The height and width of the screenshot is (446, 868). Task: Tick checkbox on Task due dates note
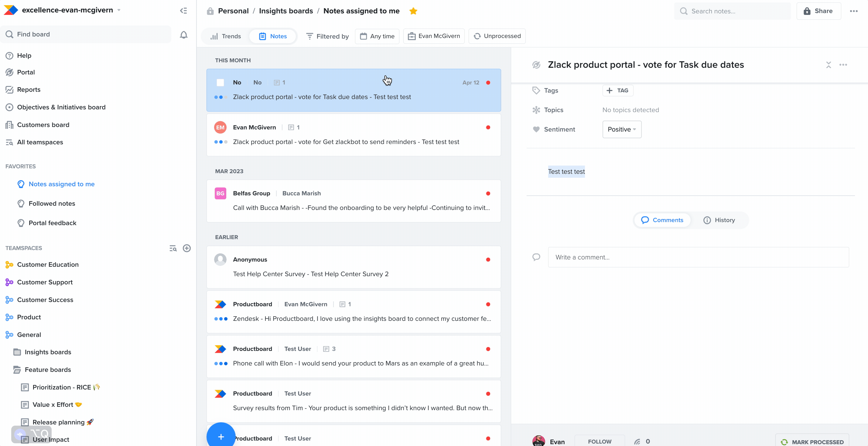click(x=220, y=83)
